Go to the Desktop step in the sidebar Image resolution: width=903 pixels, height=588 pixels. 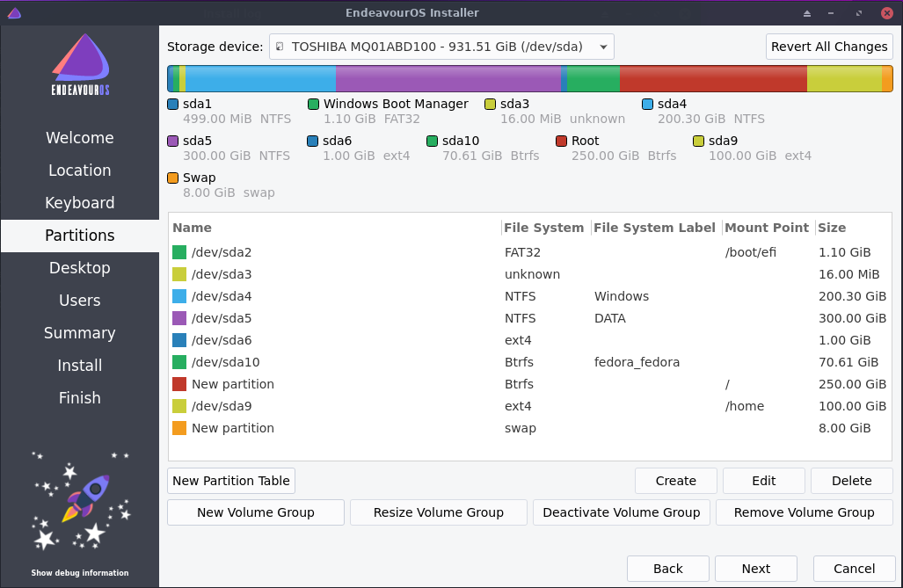(80, 268)
